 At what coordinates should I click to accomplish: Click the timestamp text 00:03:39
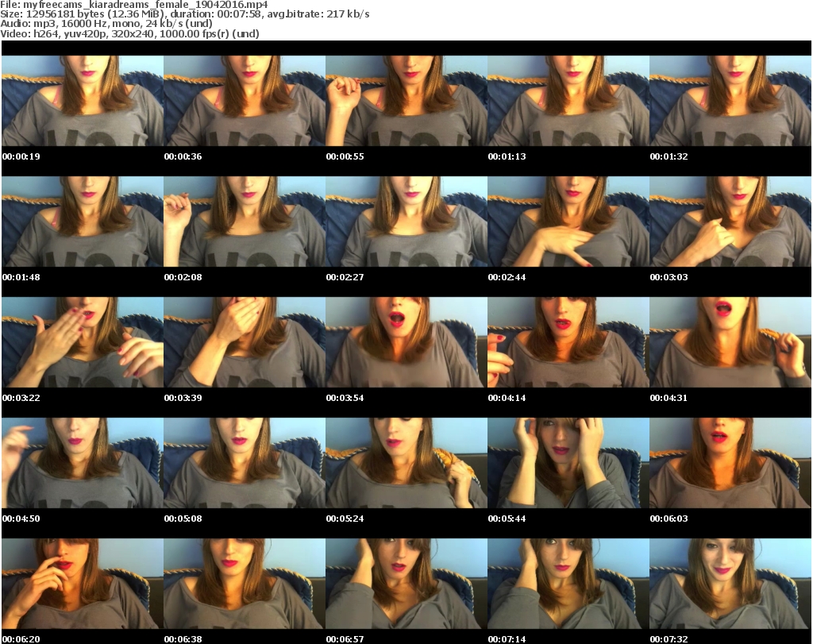tap(183, 398)
